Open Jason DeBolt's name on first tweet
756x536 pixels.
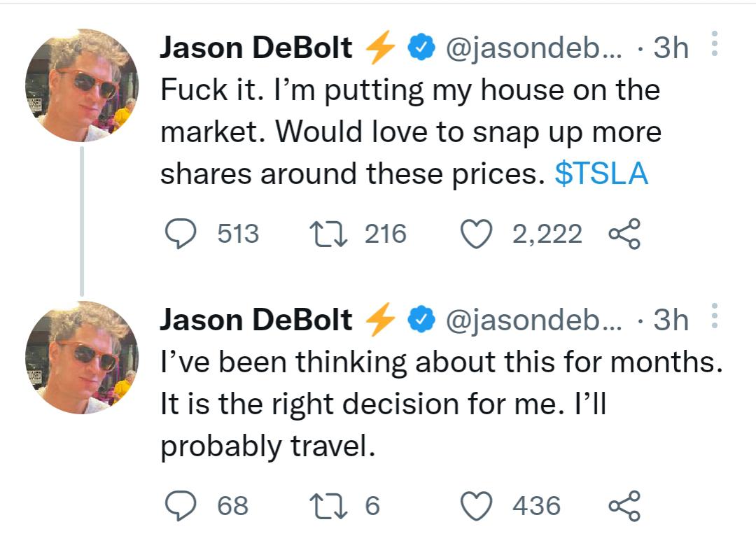[256, 48]
